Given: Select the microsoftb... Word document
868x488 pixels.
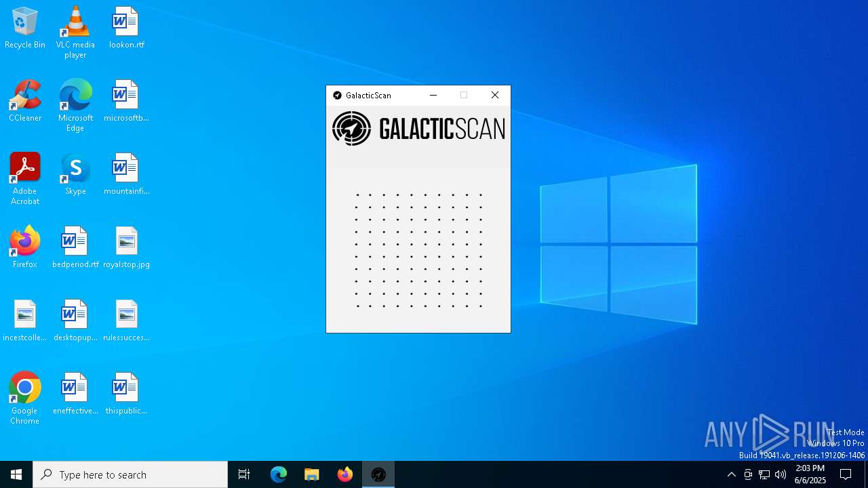Looking at the screenshot, I should pos(126,102).
